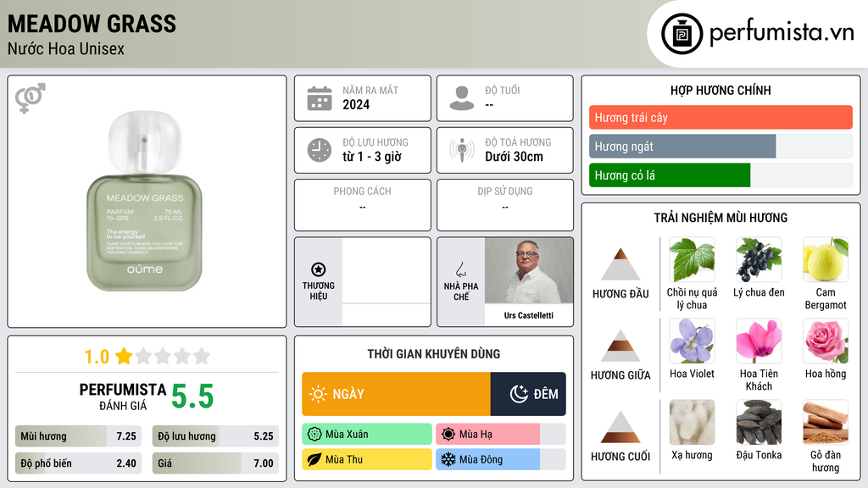Open the Cam Bergamot note image
This screenshot has width=868, height=488.
click(826, 260)
